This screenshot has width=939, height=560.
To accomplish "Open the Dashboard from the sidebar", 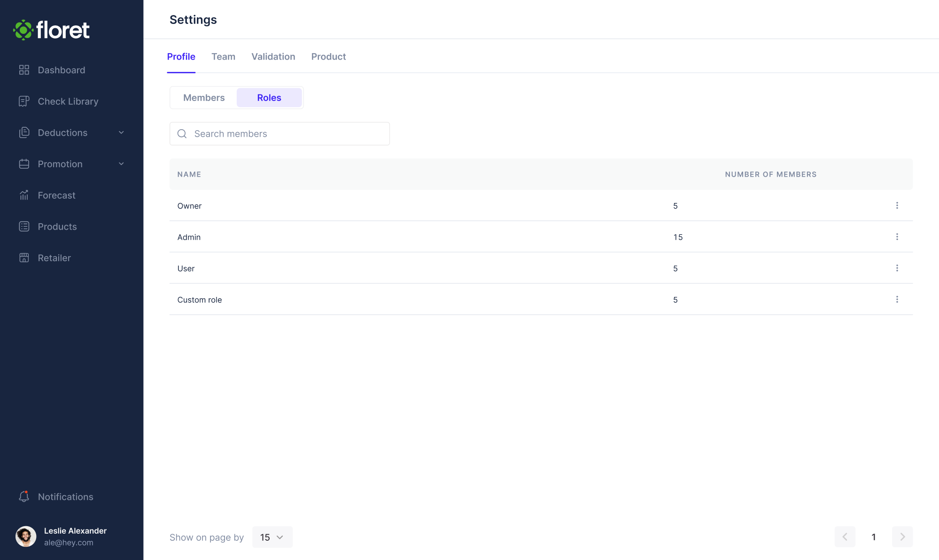I will coord(61,70).
